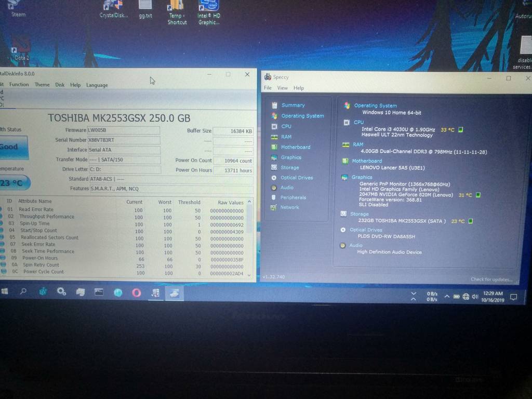Click the Good health status button

pos(13,147)
